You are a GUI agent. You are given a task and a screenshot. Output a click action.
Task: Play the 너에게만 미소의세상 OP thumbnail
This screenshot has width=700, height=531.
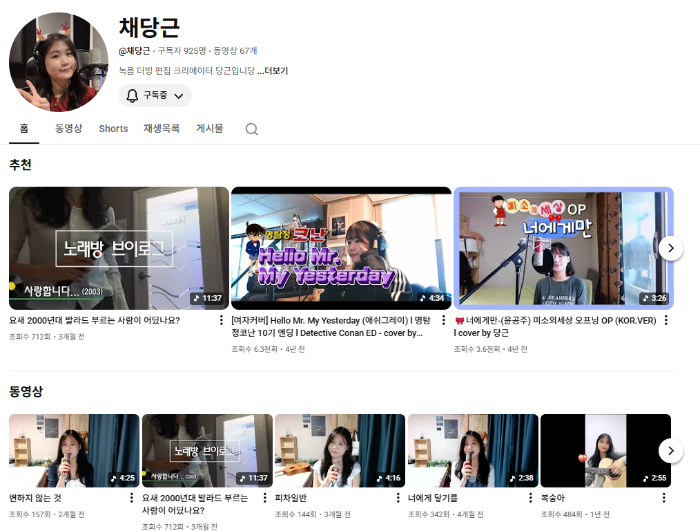coord(563,248)
